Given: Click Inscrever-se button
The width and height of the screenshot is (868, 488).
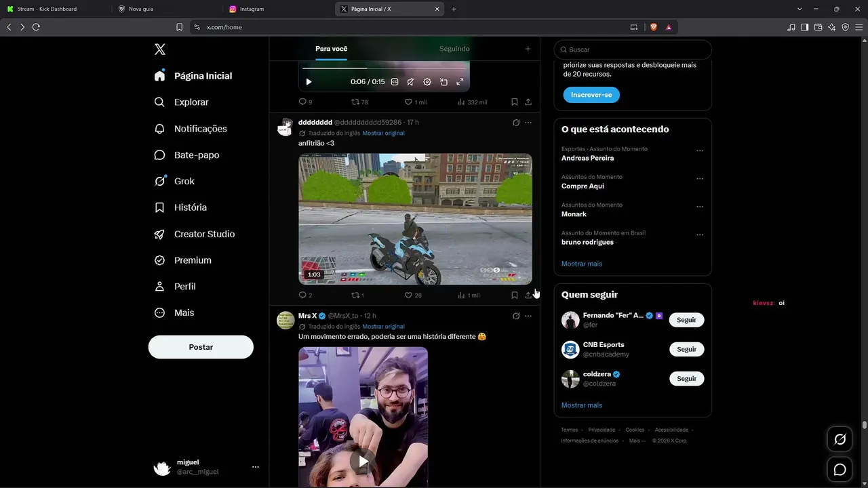Looking at the screenshot, I should 591,95.
